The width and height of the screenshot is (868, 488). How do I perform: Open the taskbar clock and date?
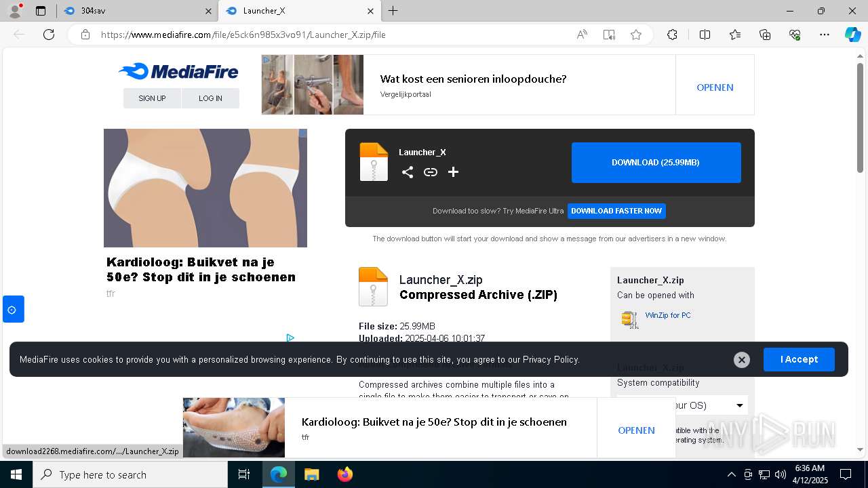(810, 474)
